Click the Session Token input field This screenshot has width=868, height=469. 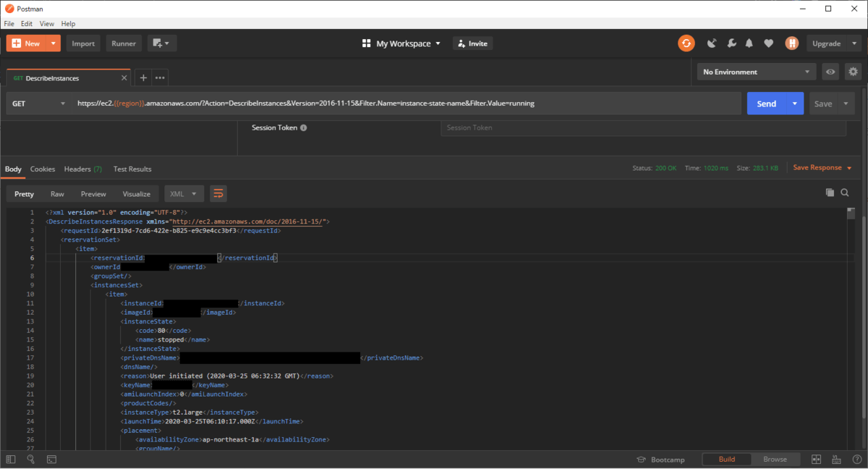point(643,128)
